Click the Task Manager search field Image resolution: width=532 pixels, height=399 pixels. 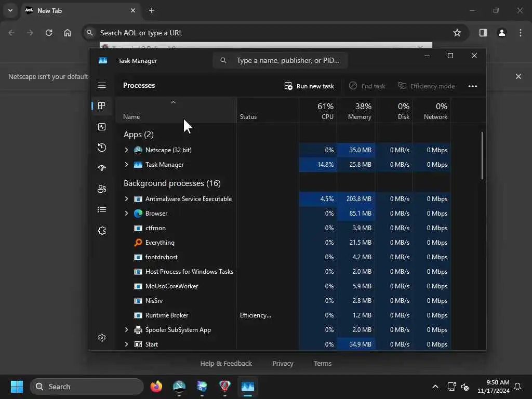click(280, 60)
